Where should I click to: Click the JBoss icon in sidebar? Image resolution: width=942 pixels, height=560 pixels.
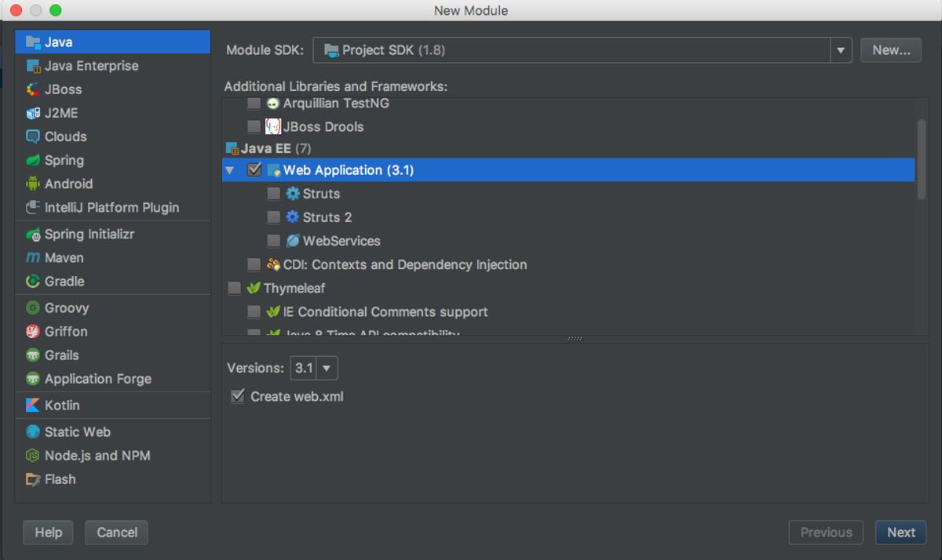32,89
